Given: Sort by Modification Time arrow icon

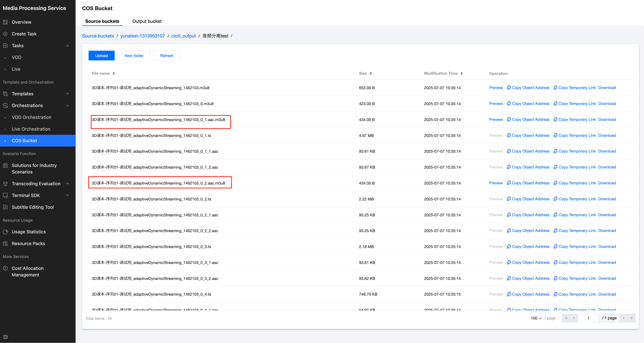Looking at the screenshot, I should point(462,74).
